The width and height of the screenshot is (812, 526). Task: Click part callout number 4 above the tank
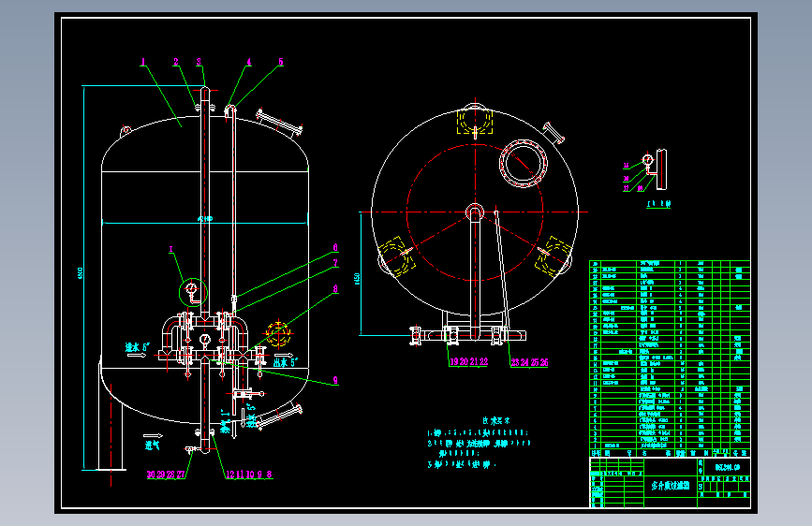click(x=249, y=62)
